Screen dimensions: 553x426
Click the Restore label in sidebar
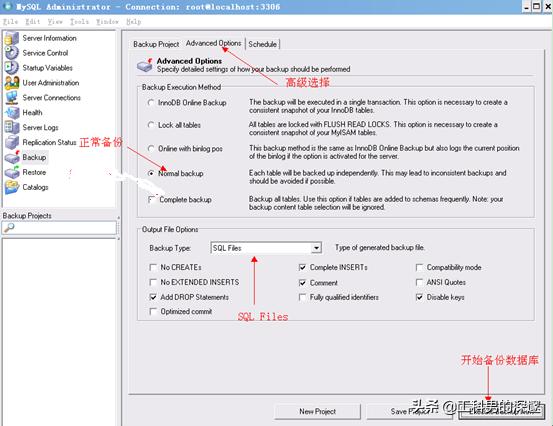point(34,172)
